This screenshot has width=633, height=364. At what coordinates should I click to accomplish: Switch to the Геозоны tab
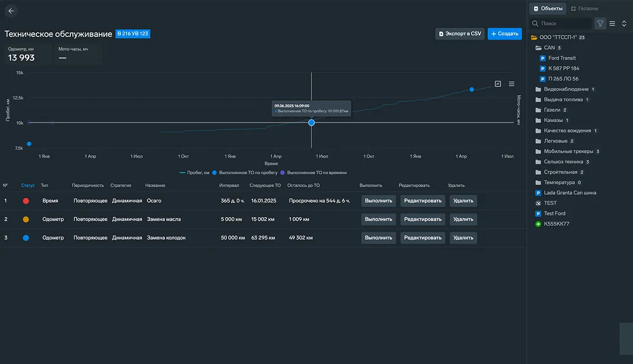click(584, 8)
